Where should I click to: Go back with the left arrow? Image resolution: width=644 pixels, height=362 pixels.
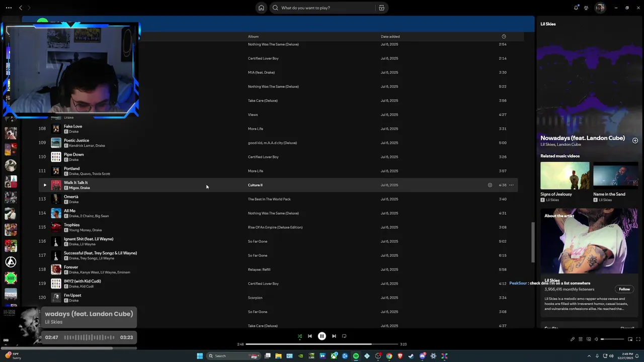[x=21, y=8]
